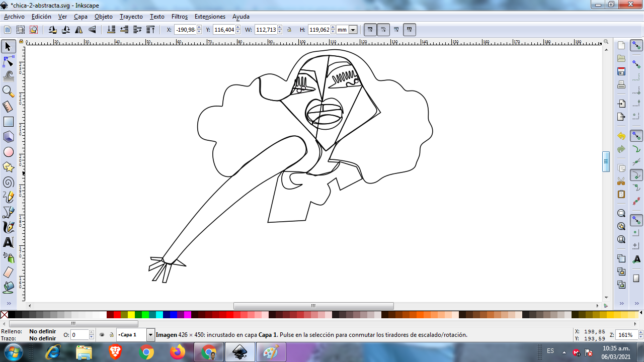Image resolution: width=644 pixels, height=362 pixels.
Task: Click the no-paint X swatch
Action: coord(4,315)
